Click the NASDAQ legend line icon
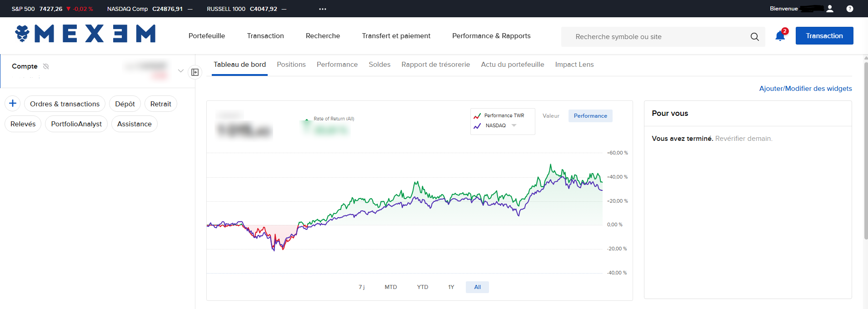 coord(477,126)
